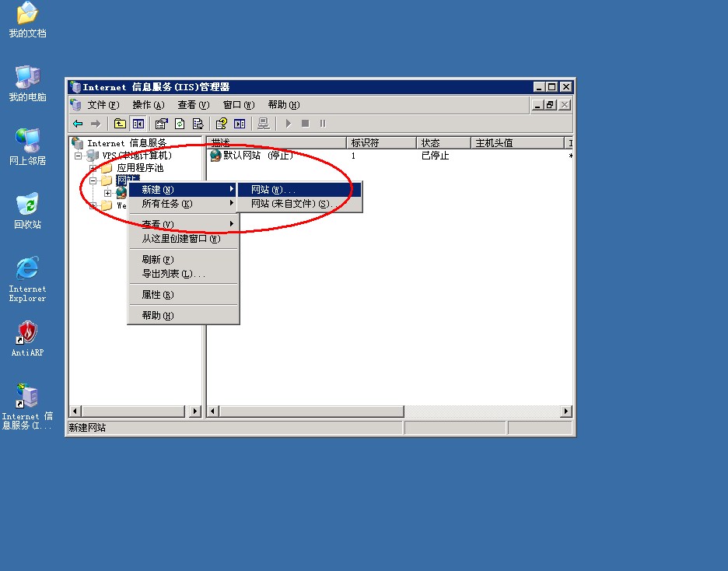The width and height of the screenshot is (728, 571).
Task: Open the 窗口(W) menu bar item
Action: (x=239, y=105)
